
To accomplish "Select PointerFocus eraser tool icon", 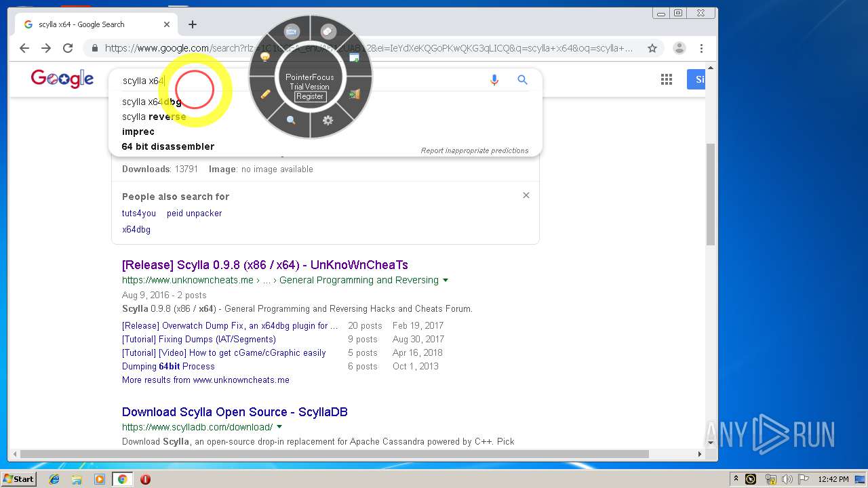I will (328, 32).
